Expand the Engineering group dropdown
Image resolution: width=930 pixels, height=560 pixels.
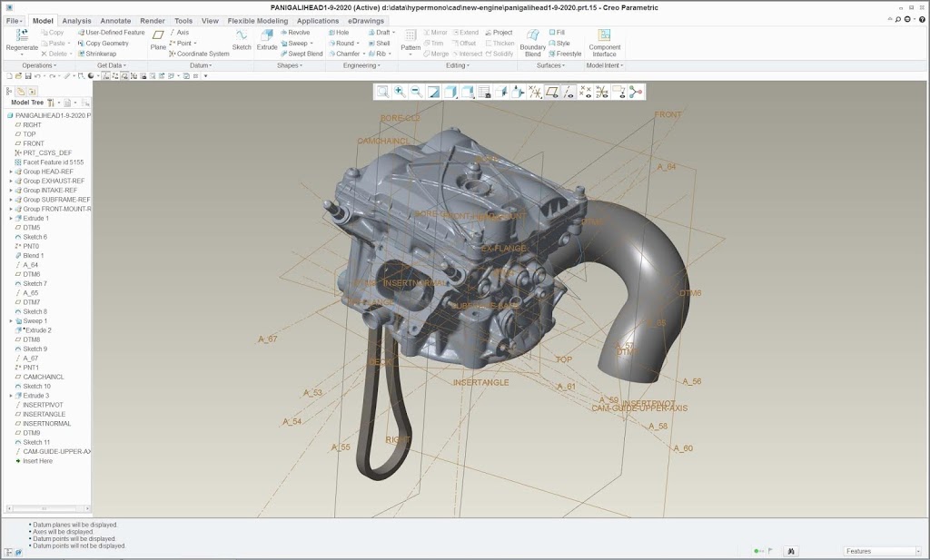click(363, 65)
